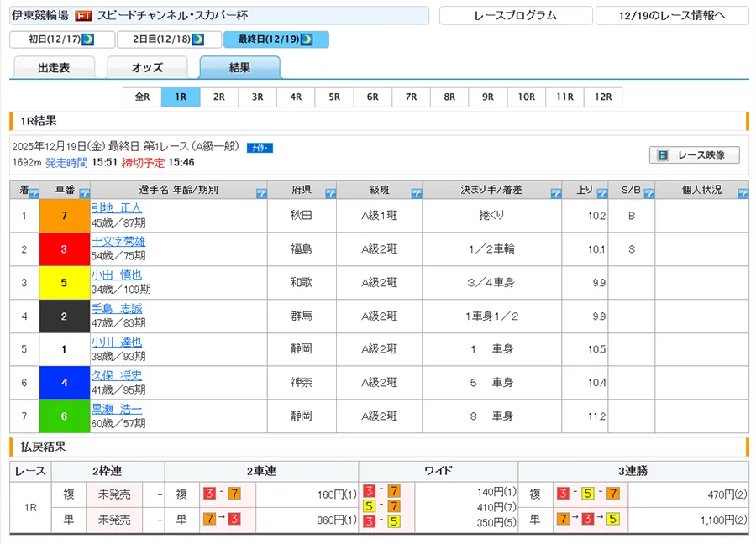Click help icon in 車番 column header
756x544 pixels.
84,194
